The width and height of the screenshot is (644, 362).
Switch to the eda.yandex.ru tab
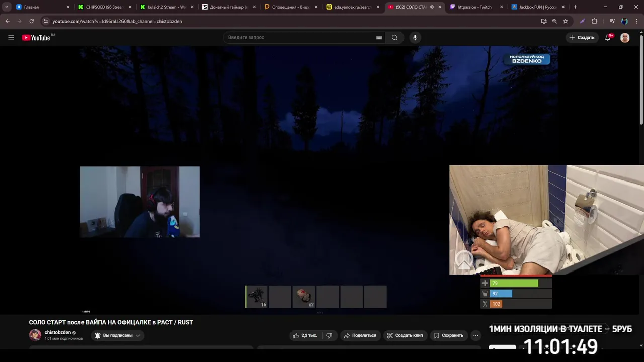[x=352, y=7]
